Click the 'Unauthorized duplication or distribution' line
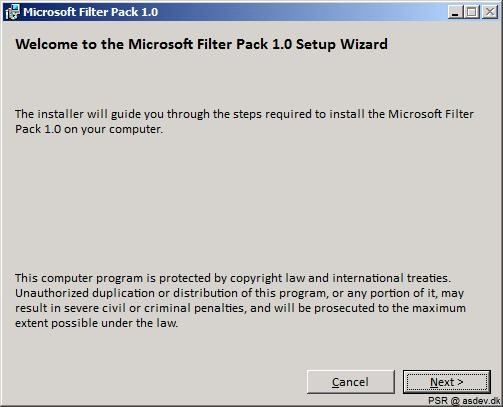This screenshot has width=503, height=407. [239, 293]
